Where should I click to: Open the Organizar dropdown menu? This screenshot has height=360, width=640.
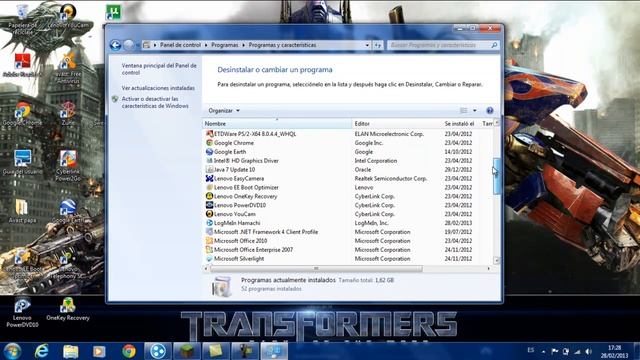pos(224,111)
